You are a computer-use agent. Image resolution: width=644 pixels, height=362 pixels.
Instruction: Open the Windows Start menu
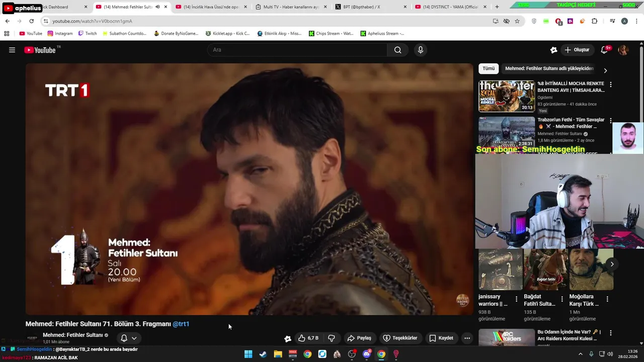248,354
